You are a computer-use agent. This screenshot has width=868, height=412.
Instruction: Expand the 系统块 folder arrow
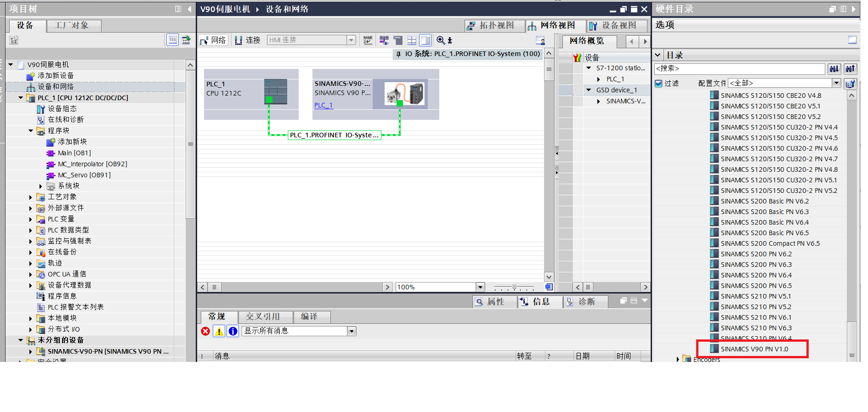(x=41, y=186)
